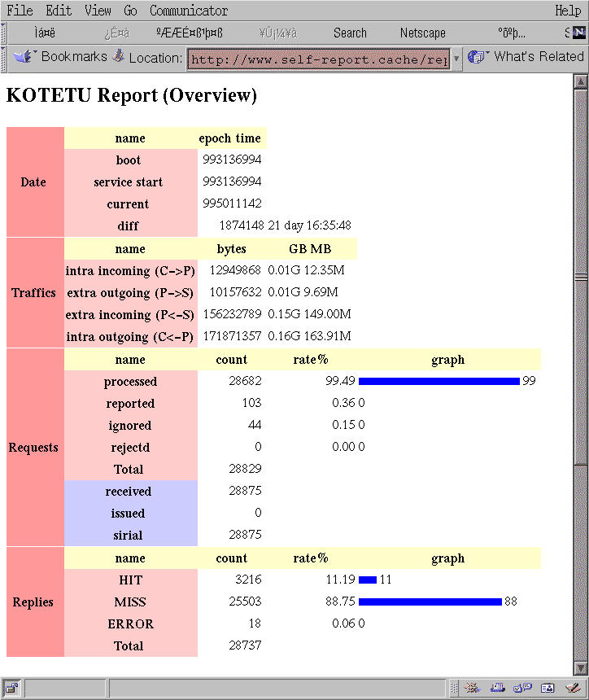Viewport: 589px width, 700px height.
Task: Open the Mail inbox component bar icon
Action: coord(497,688)
